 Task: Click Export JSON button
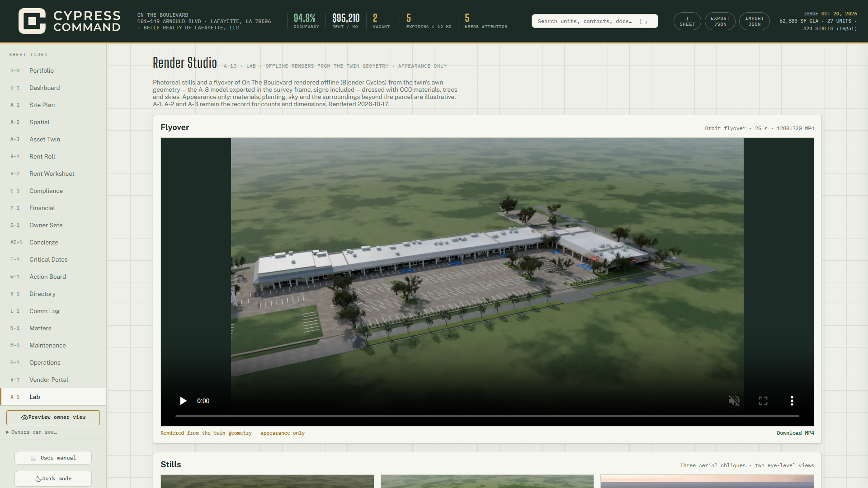[x=720, y=21]
